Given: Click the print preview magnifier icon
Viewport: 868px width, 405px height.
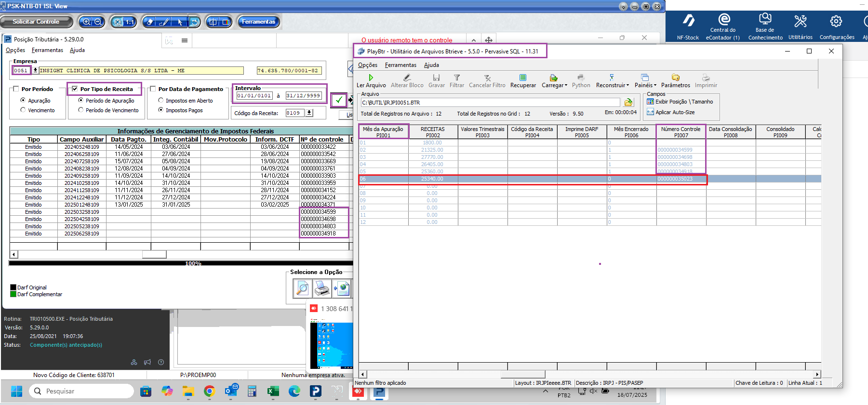Looking at the screenshot, I should click(x=302, y=289).
